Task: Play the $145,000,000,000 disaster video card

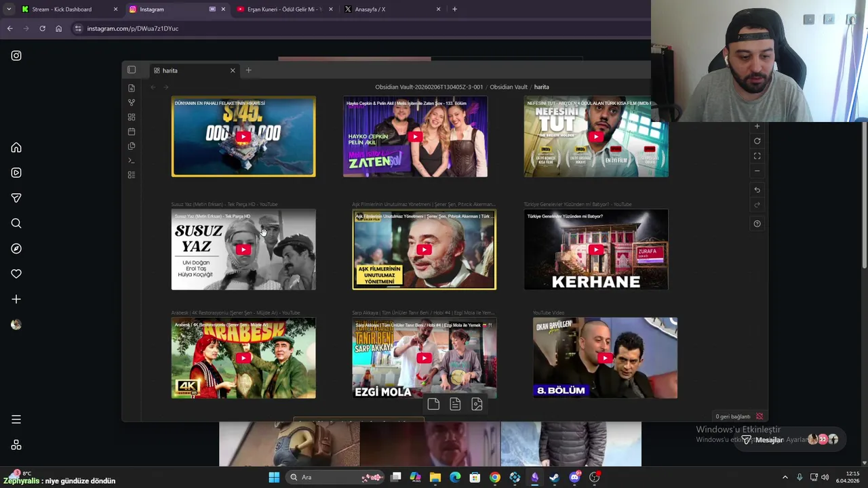Action: [243, 137]
